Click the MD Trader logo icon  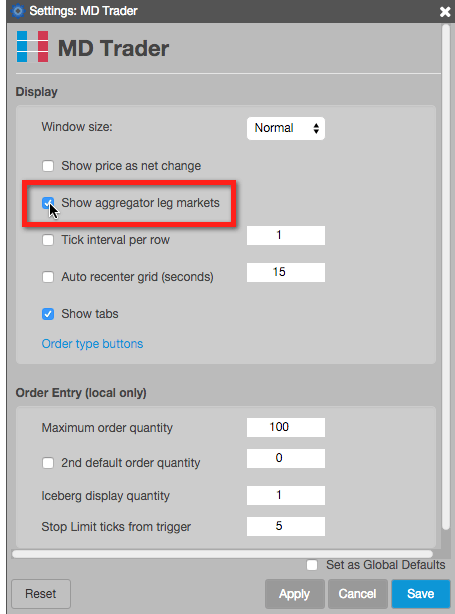pos(32,47)
